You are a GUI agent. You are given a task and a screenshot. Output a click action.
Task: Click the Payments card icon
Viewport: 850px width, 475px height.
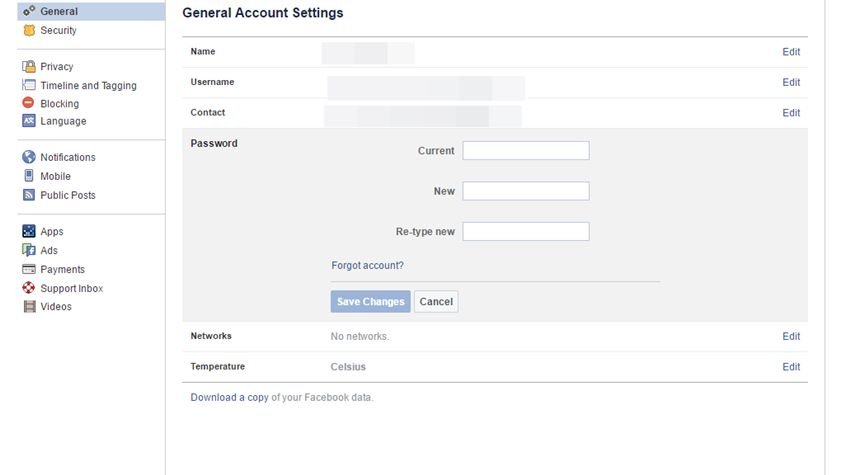point(29,269)
